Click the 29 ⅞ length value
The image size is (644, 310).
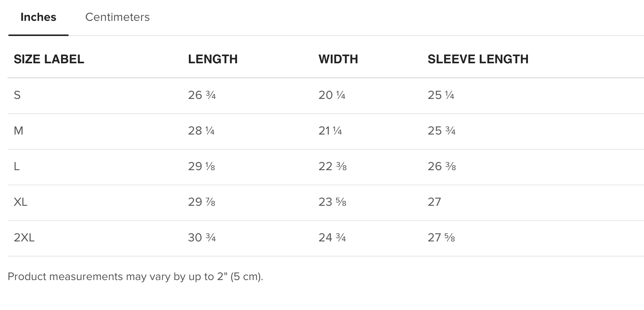coord(201,202)
